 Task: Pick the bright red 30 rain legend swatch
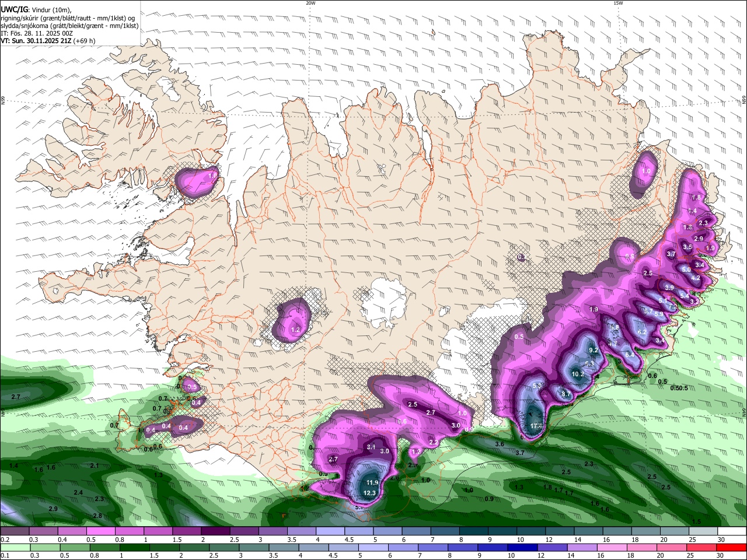tap(731, 547)
